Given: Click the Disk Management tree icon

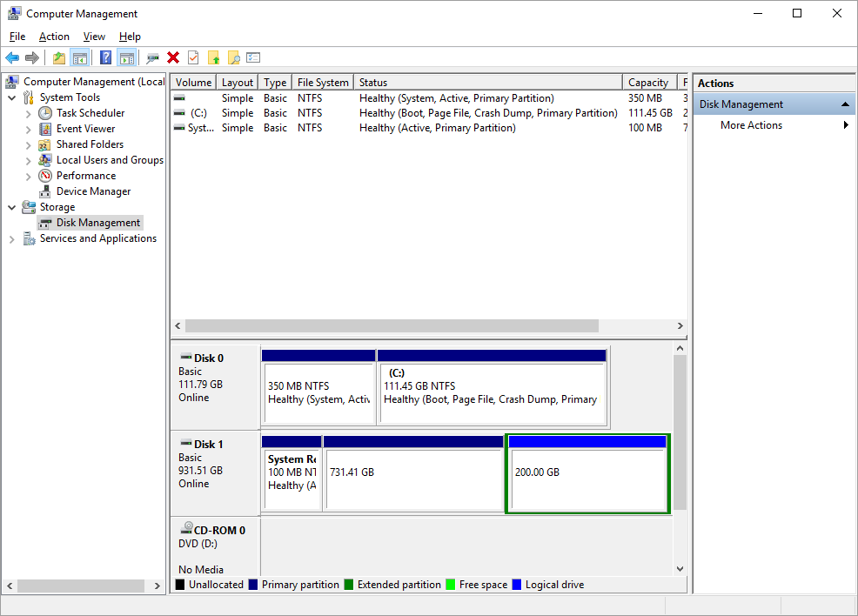Looking at the screenshot, I should 45,224.
